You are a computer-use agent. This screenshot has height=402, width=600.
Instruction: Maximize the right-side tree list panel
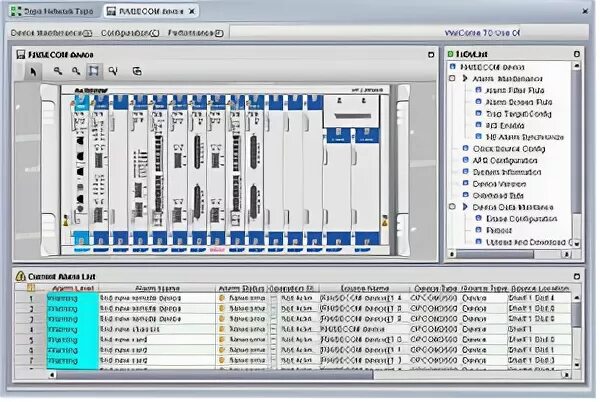577,54
